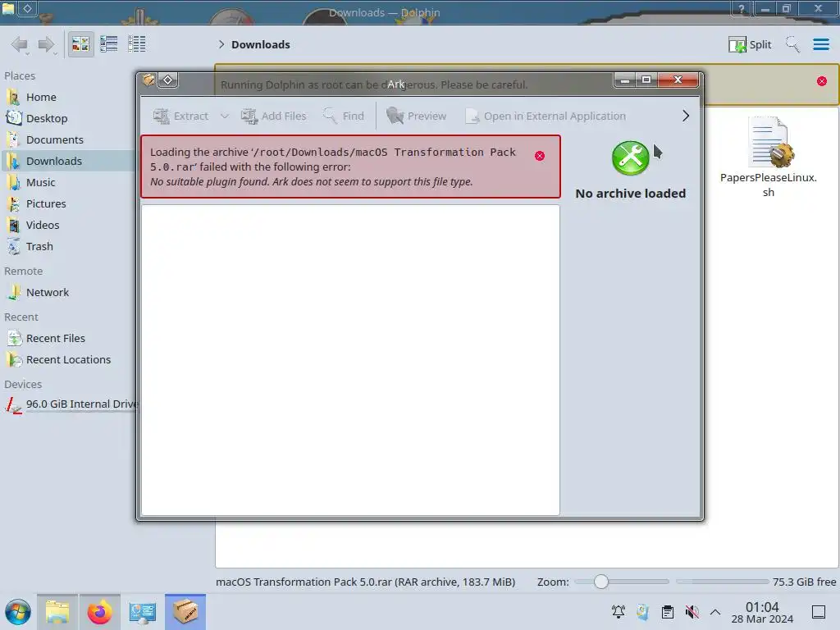Image resolution: width=840 pixels, height=630 pixels.
Task: Open clipboard tray icon
Action: tap(668, 612)
